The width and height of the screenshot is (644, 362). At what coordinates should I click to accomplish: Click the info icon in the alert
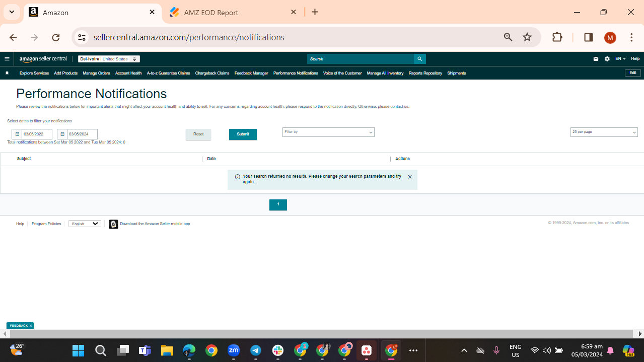238,177
